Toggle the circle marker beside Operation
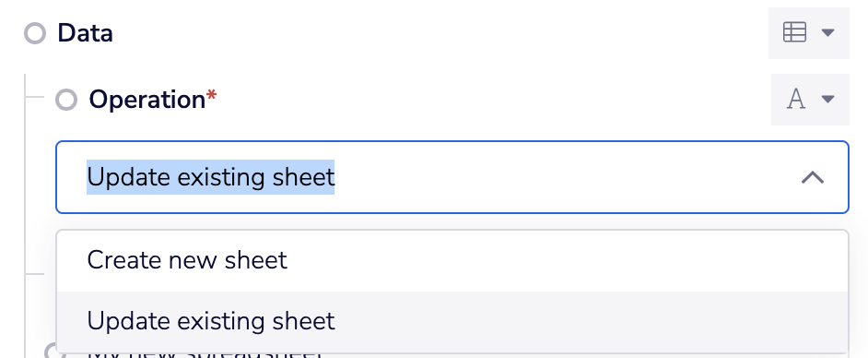Screen dimensions: 868x358 (66, 100)
